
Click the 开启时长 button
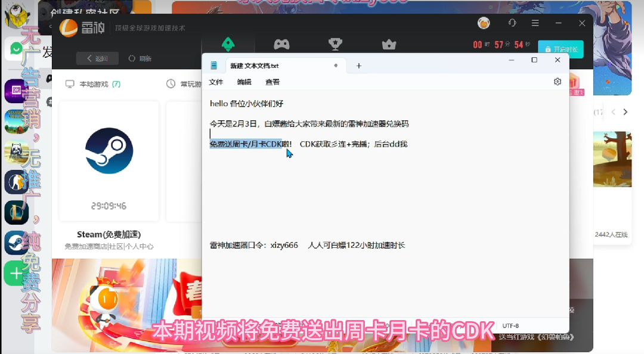pyautogui.click(x=561, y=49)
